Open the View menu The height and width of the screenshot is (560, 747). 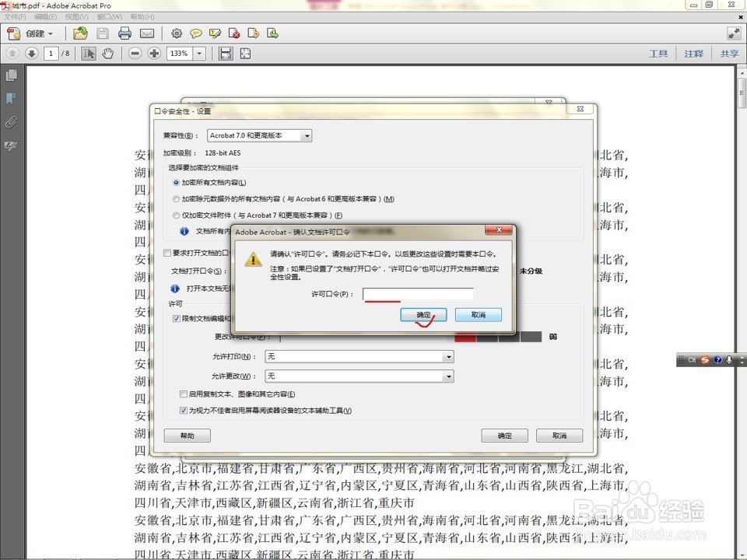coord(77,16)
